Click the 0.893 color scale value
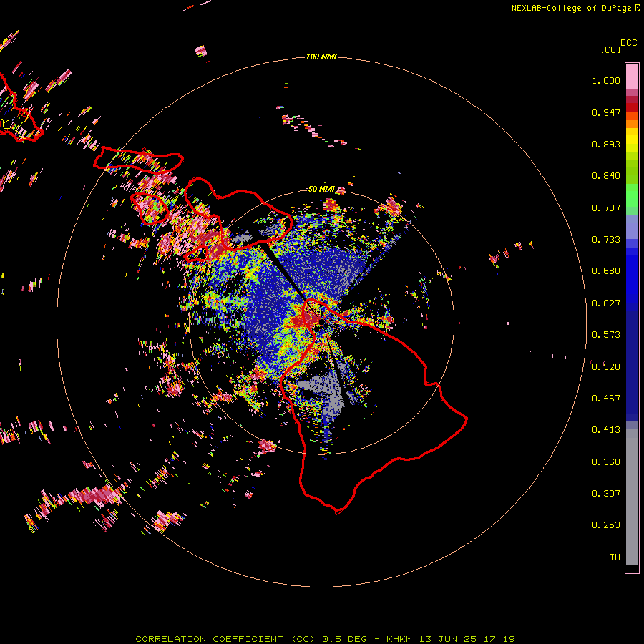 606,144
